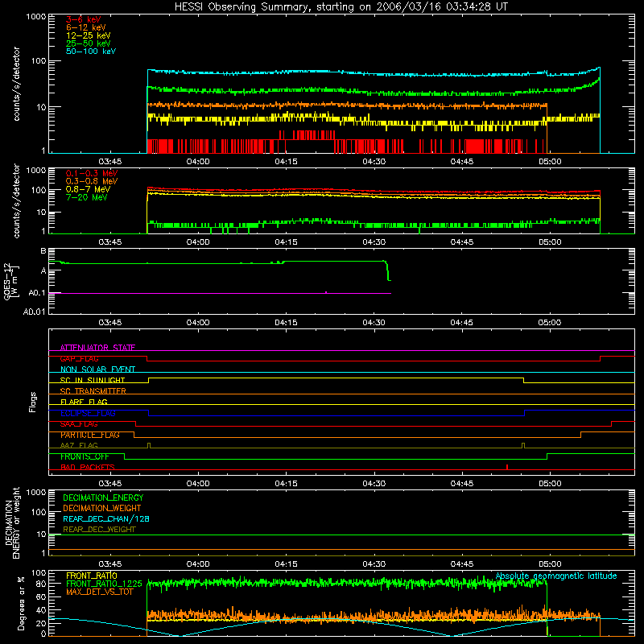
Task: Select the B tick label on GOES axis
Action: [43, 251]
